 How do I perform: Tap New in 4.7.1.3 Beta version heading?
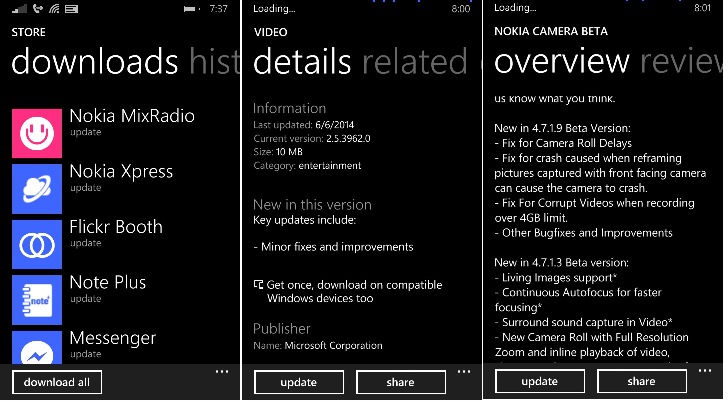pyautogui.click(x=561, y=262)
